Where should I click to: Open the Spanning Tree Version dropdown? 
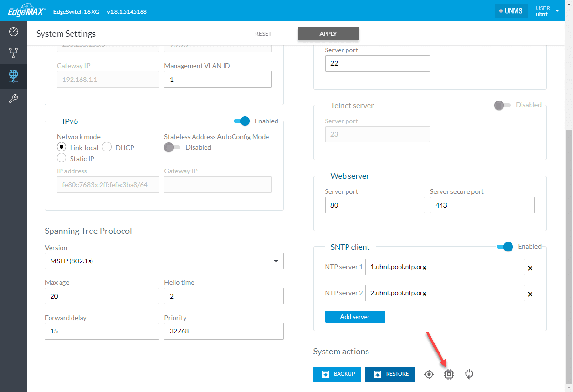coord(164,261)
